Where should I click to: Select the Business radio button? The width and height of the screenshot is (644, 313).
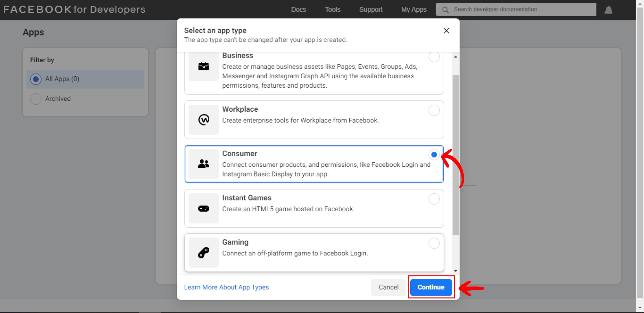pos(434,57)
